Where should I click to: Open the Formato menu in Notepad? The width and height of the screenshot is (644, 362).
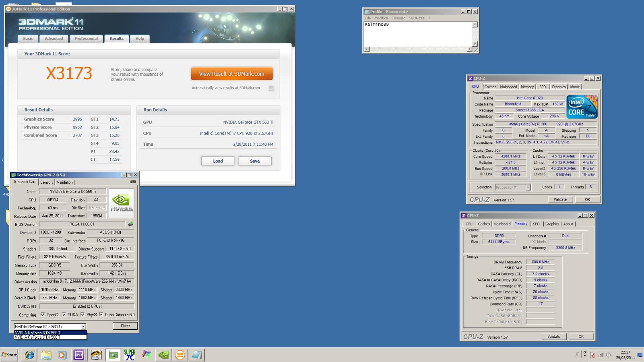[398, 18]
